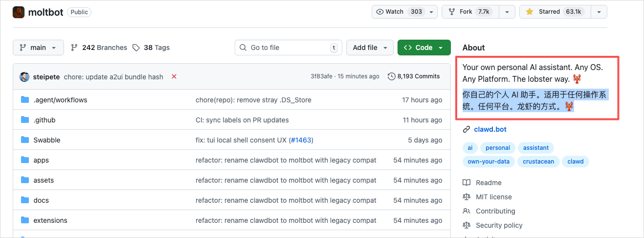
Task: View 242 Branches list
Action: tap(99, 48)
